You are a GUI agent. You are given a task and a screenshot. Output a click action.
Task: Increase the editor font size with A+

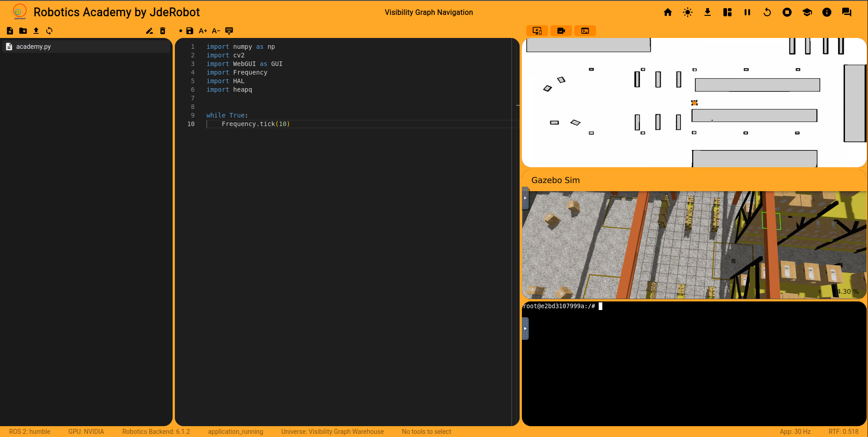[x=203, y=31]
